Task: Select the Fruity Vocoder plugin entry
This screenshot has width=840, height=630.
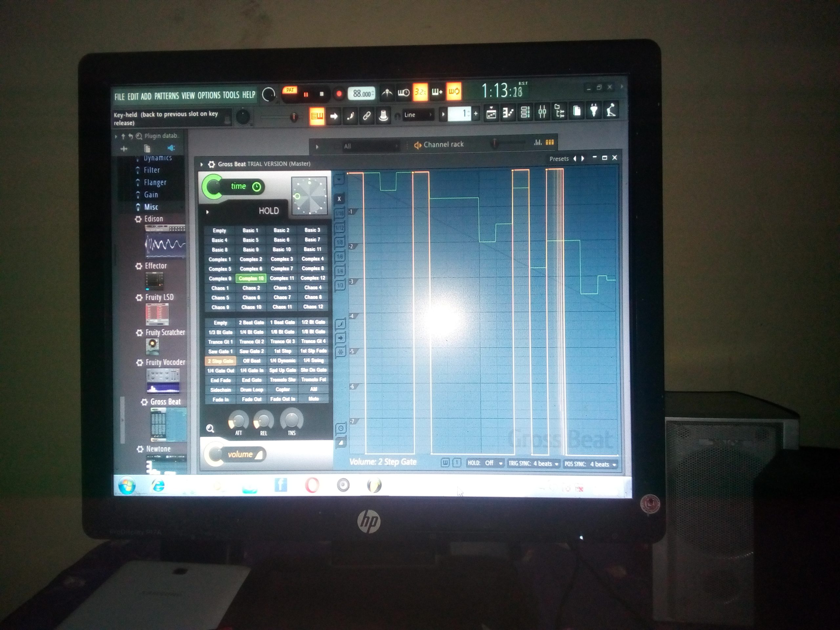Action: coord(165,362)
